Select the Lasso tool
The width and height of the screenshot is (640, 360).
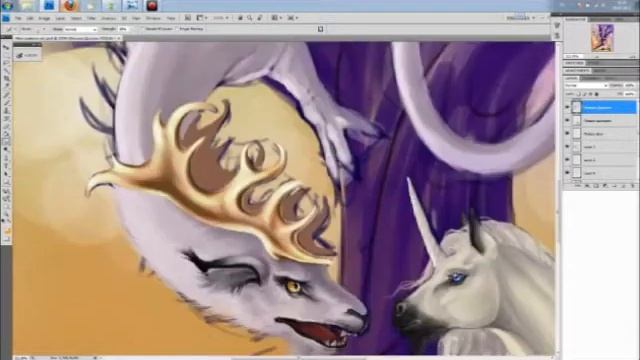click(7, 63)
